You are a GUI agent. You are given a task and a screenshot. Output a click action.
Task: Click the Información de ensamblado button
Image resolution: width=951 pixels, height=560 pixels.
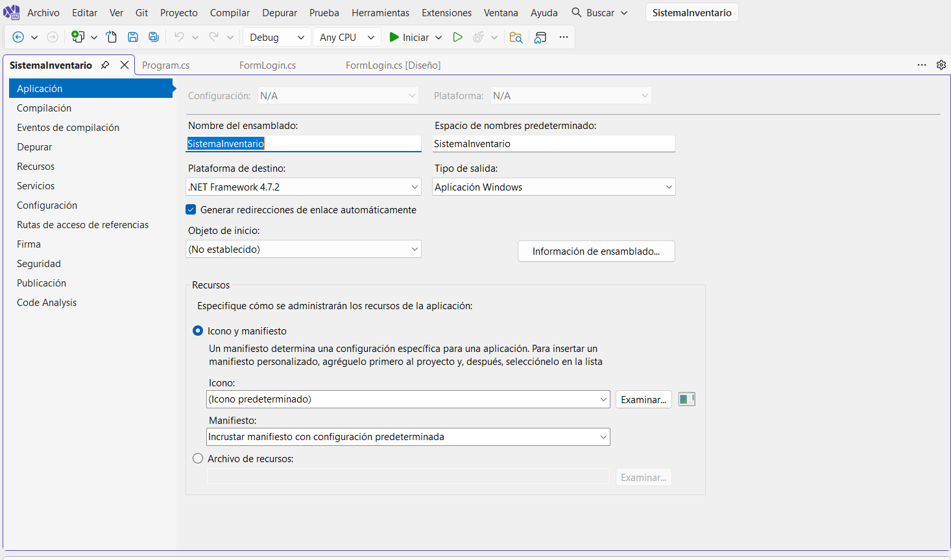tap(596, 251)
